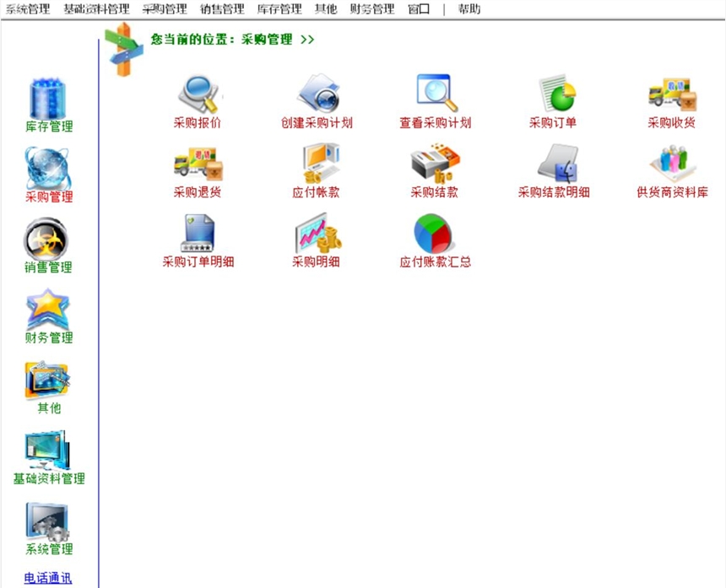Click the 应付账款汇总 text label
The image size is (726, 588).
436,262
